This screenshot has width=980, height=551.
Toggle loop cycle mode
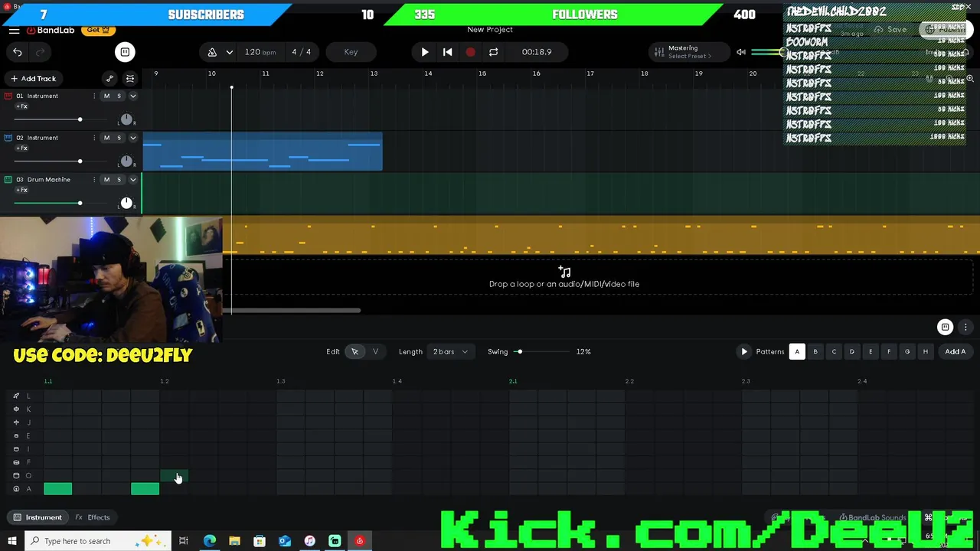click(494, 52)
